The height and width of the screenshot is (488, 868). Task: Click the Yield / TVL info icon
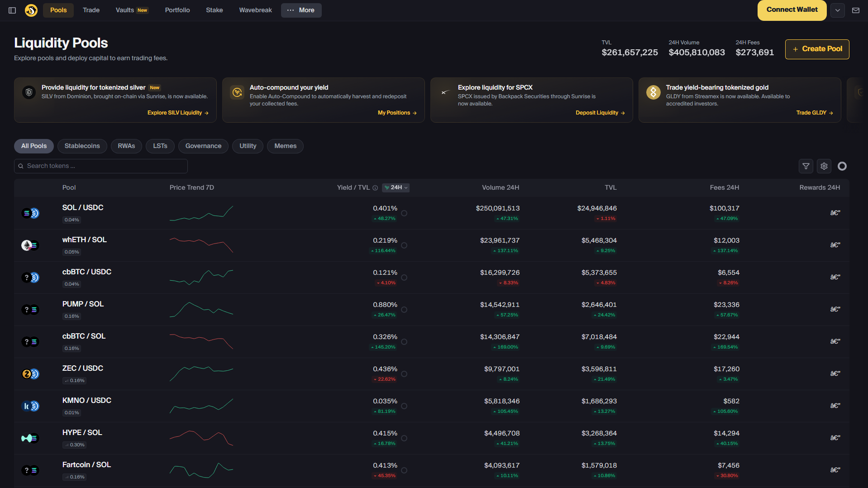375,188
